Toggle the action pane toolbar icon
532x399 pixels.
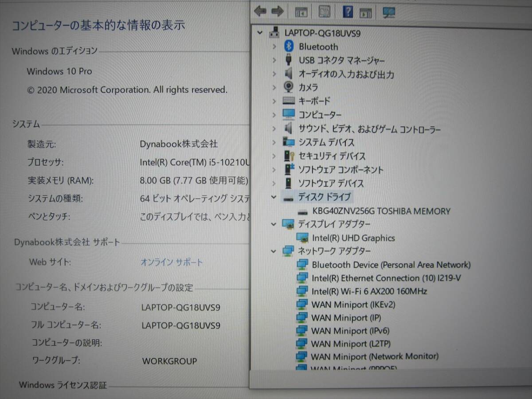[x=366, y=12]
